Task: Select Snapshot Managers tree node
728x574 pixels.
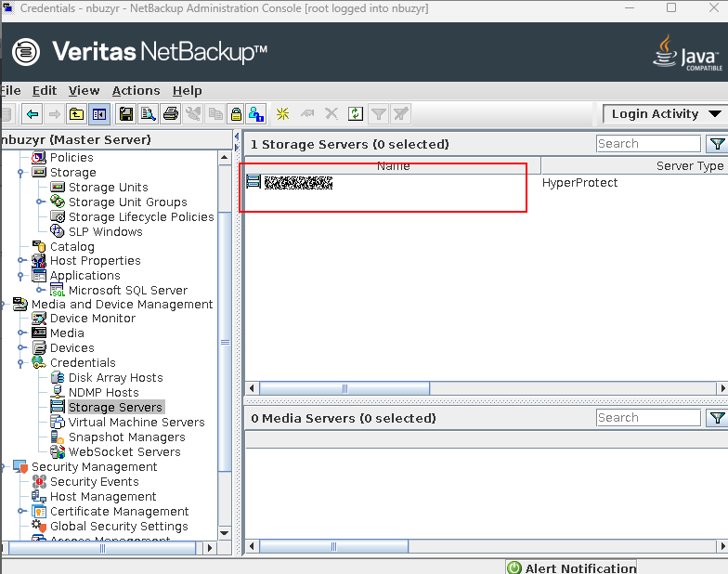Action: pos(126,437)
